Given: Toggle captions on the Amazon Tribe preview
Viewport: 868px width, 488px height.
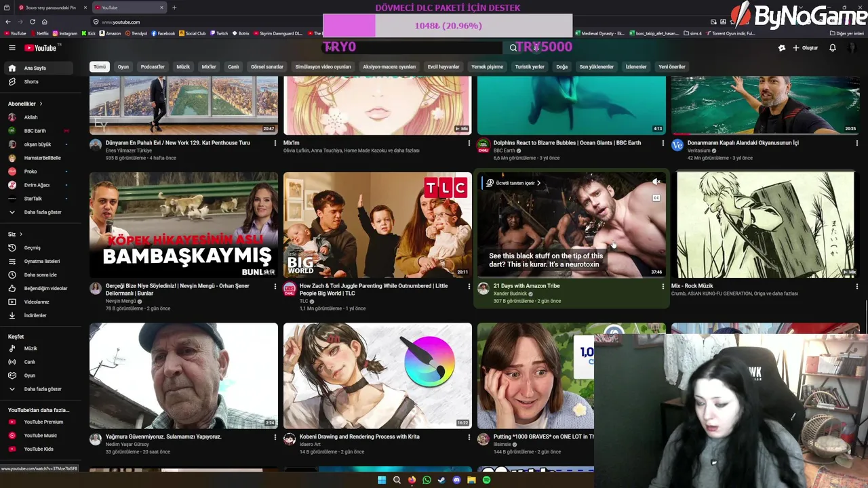Looking at the screenshot, I should point(656,198).
